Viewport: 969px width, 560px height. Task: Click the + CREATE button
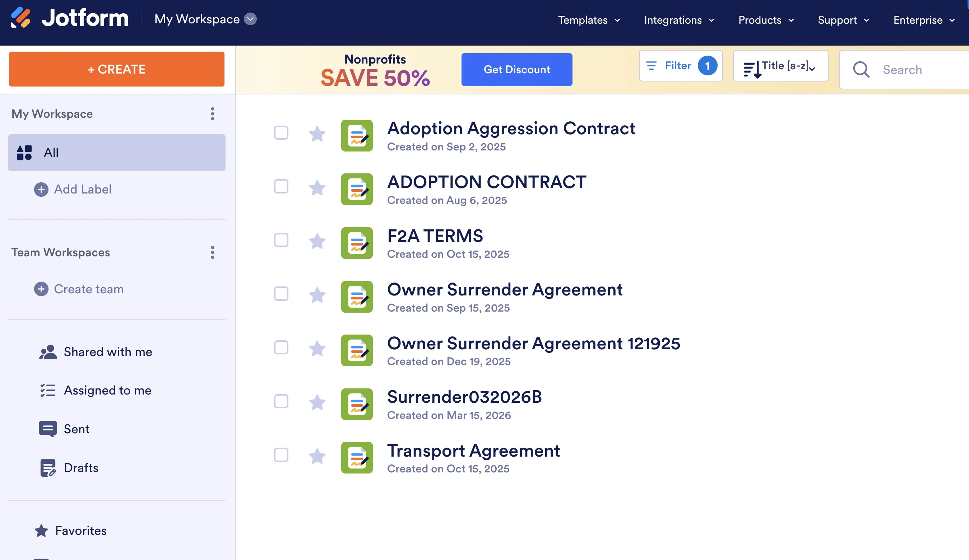click(116, 69)
